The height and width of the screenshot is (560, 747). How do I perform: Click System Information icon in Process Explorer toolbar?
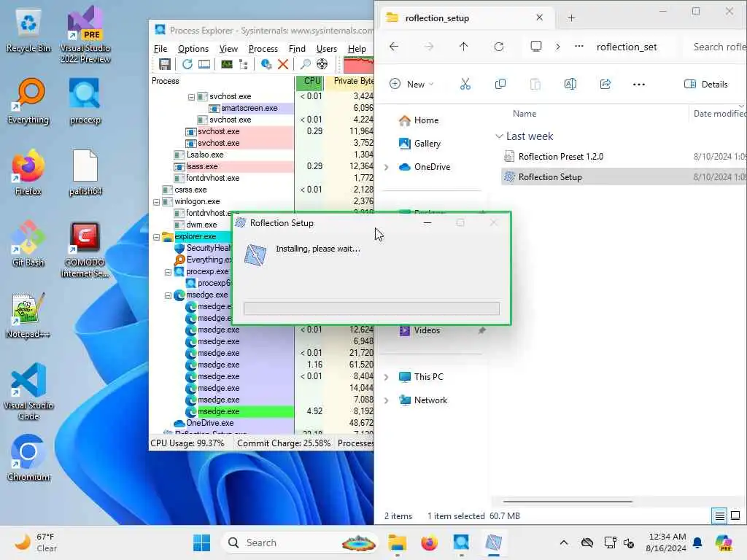point(227,64)
